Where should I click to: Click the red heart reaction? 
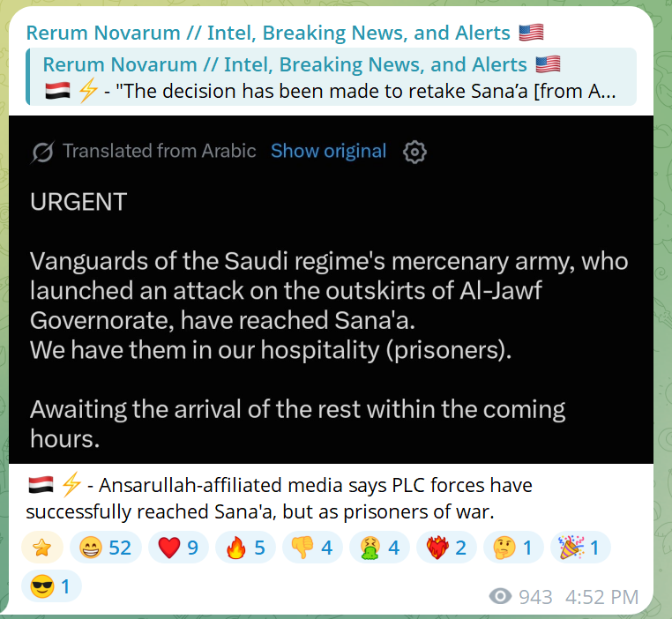(x=178, y=548)
